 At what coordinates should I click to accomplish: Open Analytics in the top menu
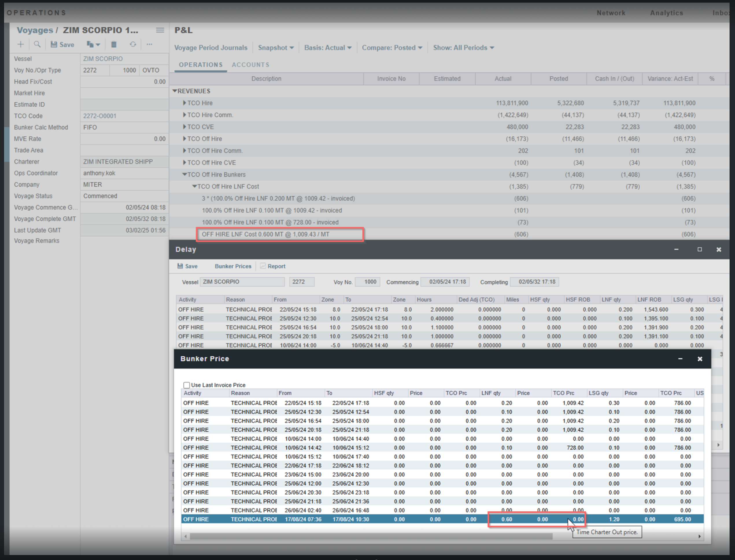point(666,13)
